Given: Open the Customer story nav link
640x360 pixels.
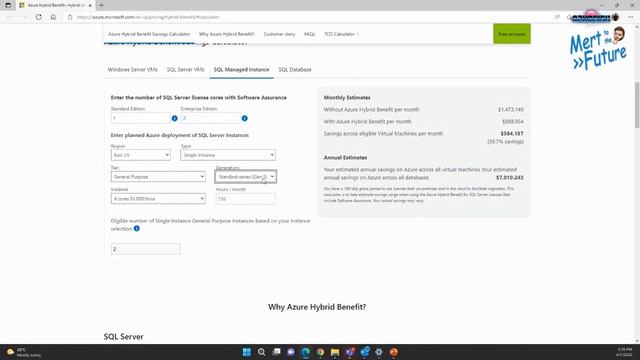Looking at the screenshot, I should click(279, 34).
